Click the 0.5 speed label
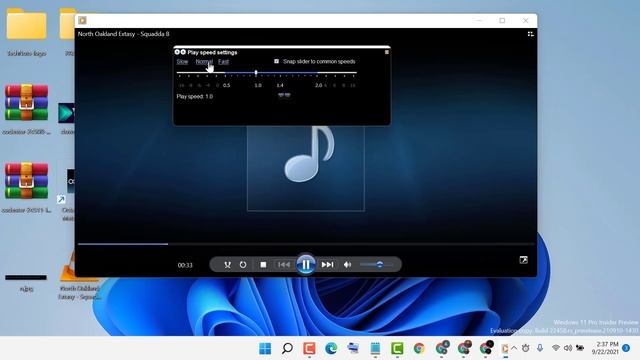The width and height of the screenshot is (640, 360). (x=227, y=85)
